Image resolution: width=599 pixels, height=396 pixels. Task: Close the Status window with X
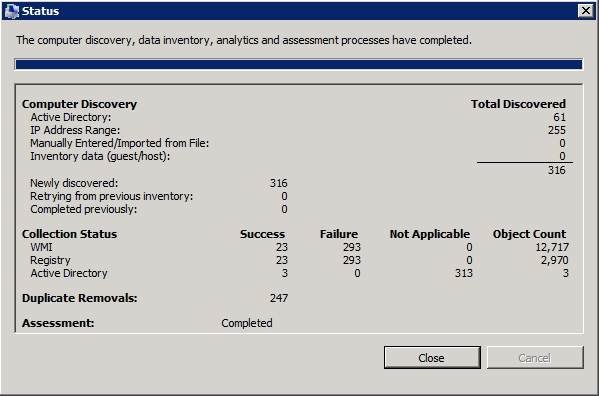586,11
